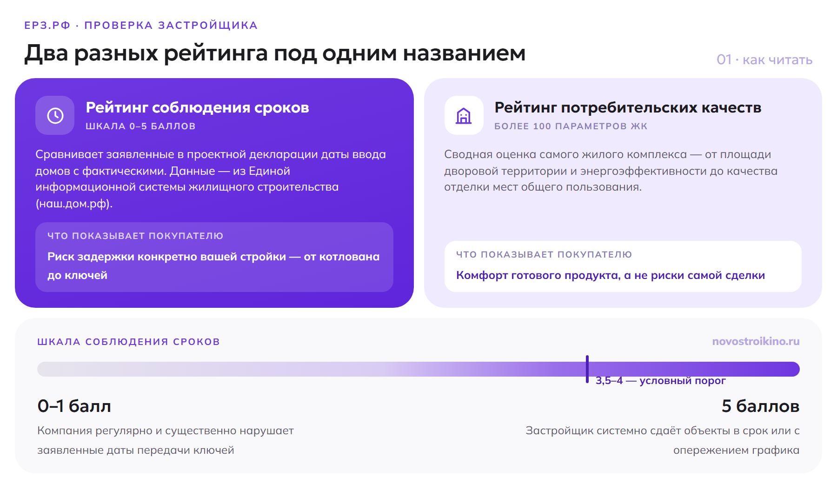Click the 'ШКАЛА СОБЛЮДЕНИЯ СРОКОВ' section label
Viewport: 837px width, 504px height.
point(129,342)
